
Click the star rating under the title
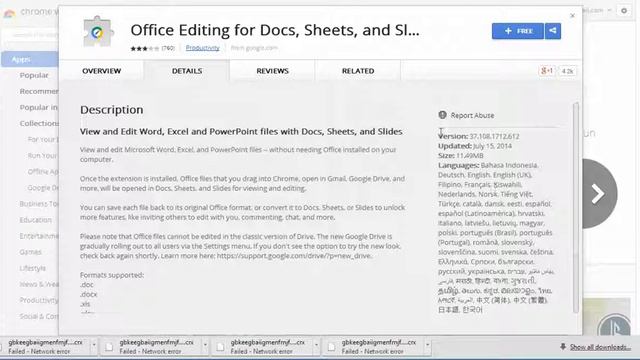click(x=144, y=48)
